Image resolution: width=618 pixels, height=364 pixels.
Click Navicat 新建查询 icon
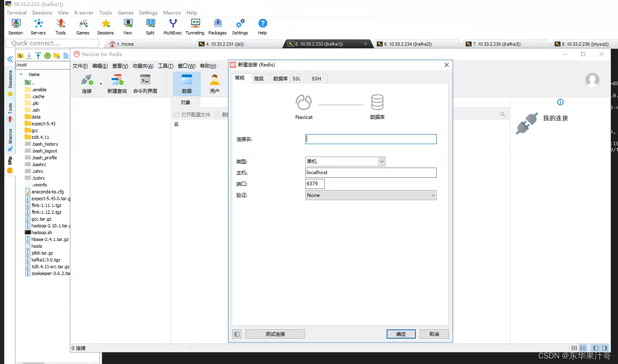(117, 80)
